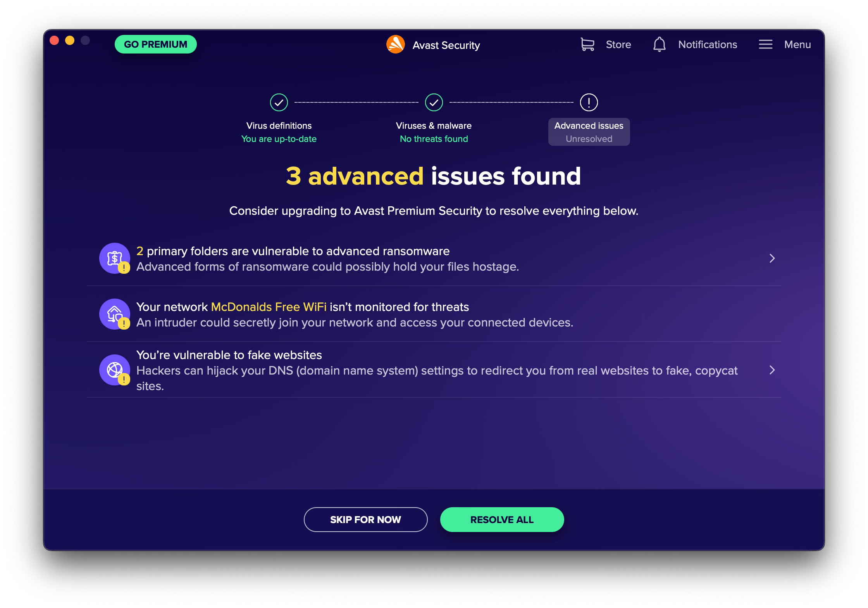Click the Viruses & malware checkmark circle
This screenshot has width=868, height=608.
(x=434, y=102)
